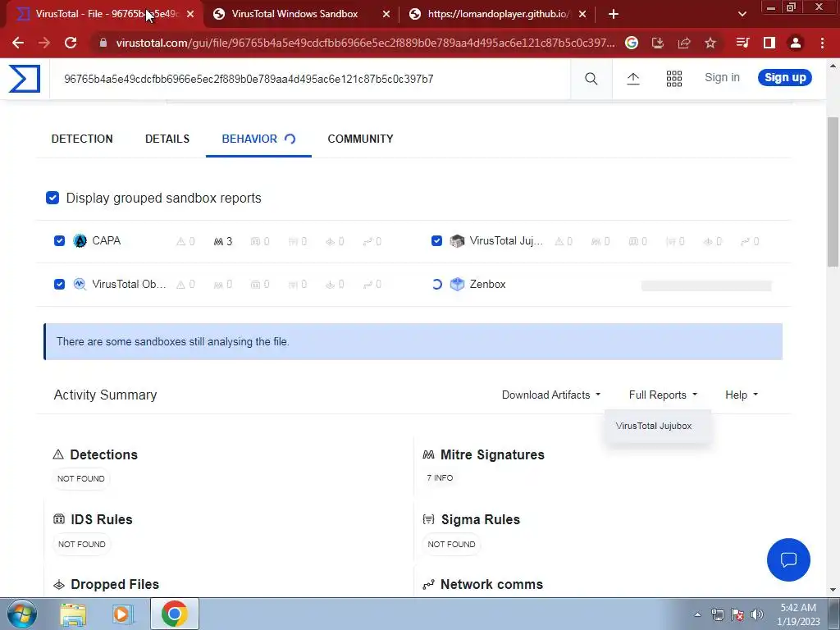Click the Network comms heading icon
The width and height of the screenshot is (840, 630).
click(428, 584)
